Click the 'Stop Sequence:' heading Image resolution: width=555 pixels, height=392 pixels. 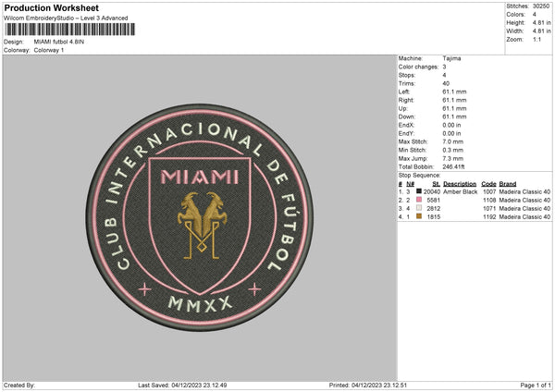click(x=419, y=175)
